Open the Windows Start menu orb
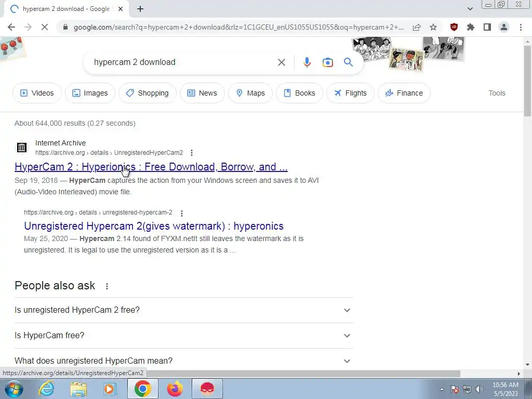The height and width of the screenshot is (399, 532). click(x=14, y=389)
